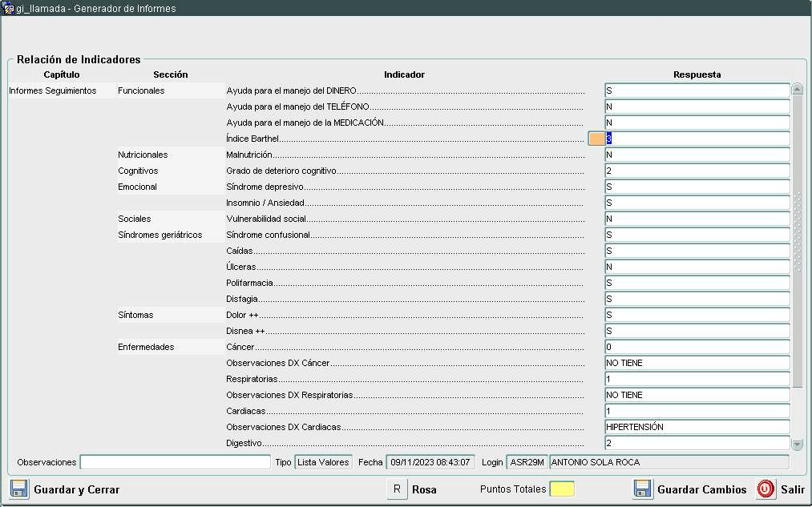Click the Login field showing ASR29M
Screen dimensions: 812x507
527,462
